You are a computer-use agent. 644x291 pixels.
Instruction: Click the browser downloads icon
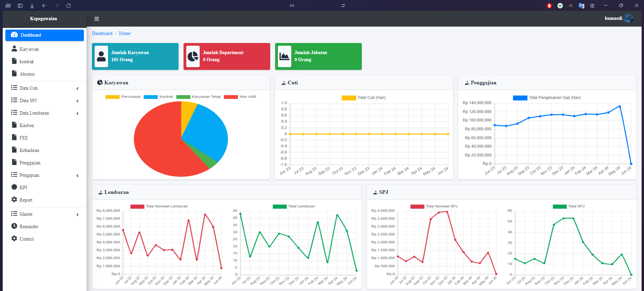(32, 5)
